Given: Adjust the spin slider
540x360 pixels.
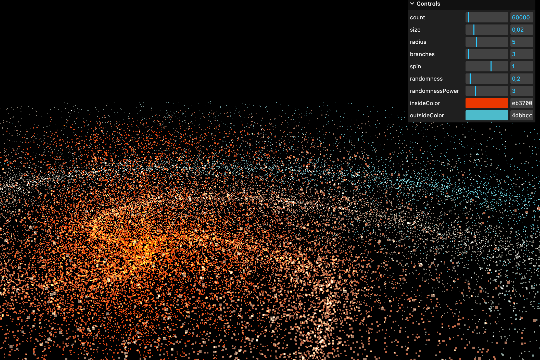Looking at the screenshot, I should pyautogui.click(x=487, y=66).
